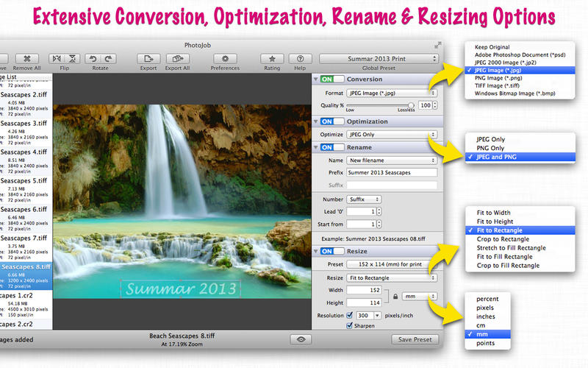This screenshot has width=588, height=368.
Task: Choose percent in the units menu
Action: coord(487,299)
